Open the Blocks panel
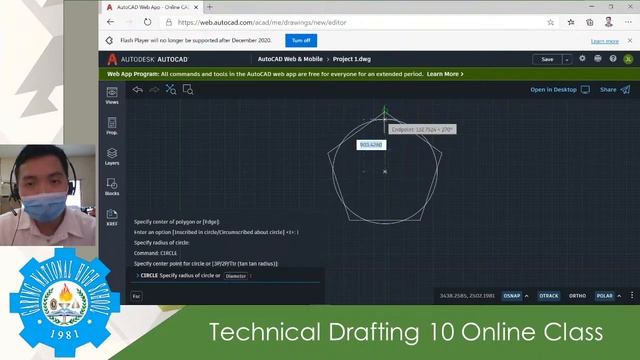Viewport: 640px width, 360px height. pyautogui.click(x=112, y=187)
